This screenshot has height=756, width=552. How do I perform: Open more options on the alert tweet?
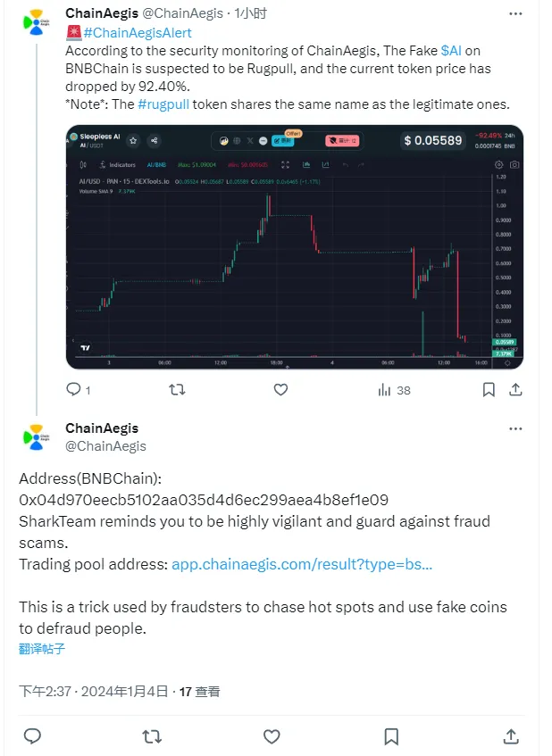coord(515,14)
